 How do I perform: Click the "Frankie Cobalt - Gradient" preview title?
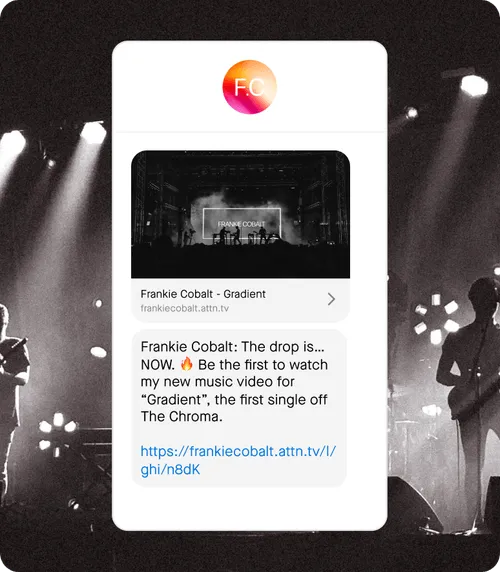pos(203,294)
